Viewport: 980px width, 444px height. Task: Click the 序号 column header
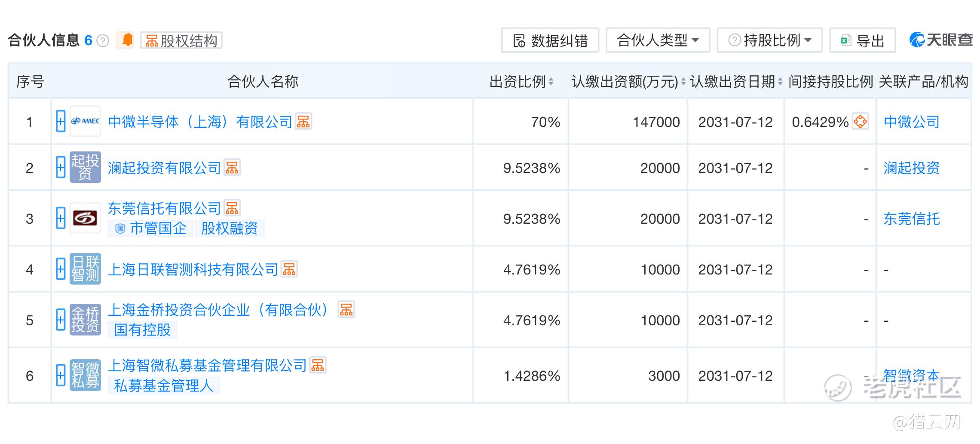(30, 81)
